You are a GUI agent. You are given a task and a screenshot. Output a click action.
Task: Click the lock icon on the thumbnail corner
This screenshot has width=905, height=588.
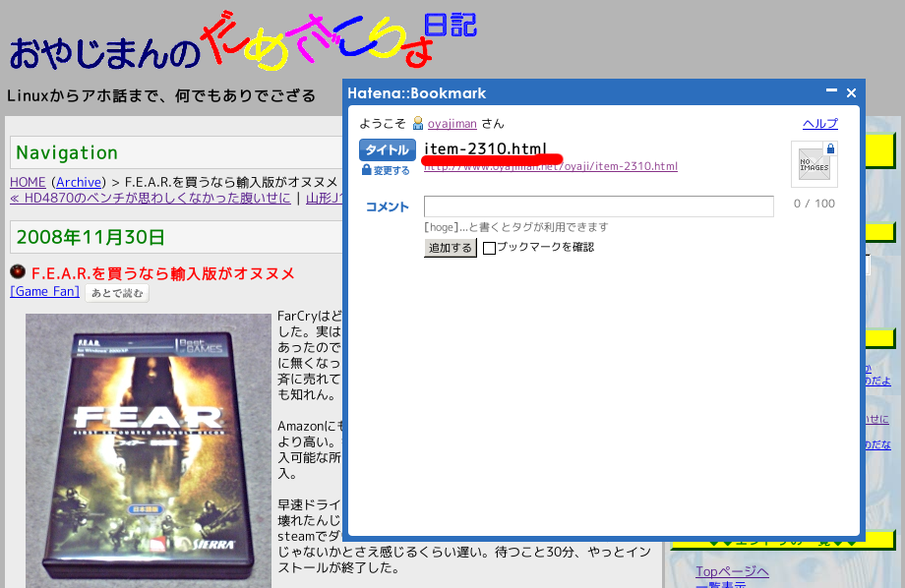(831, 148)
